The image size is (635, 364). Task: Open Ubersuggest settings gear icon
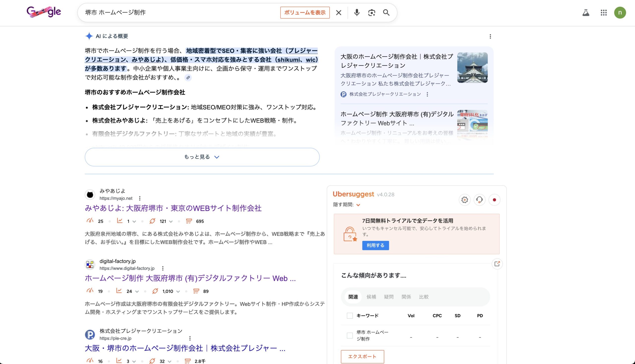pos(465,200)
